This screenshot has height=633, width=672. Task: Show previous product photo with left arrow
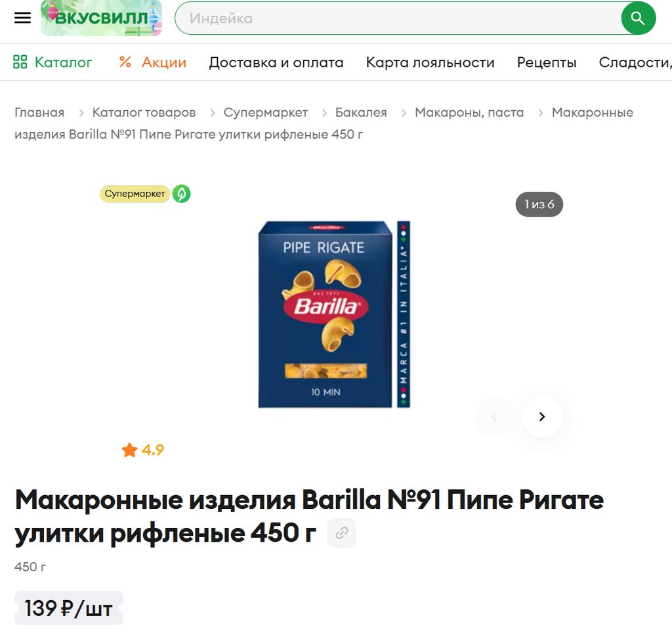(494, 416)
